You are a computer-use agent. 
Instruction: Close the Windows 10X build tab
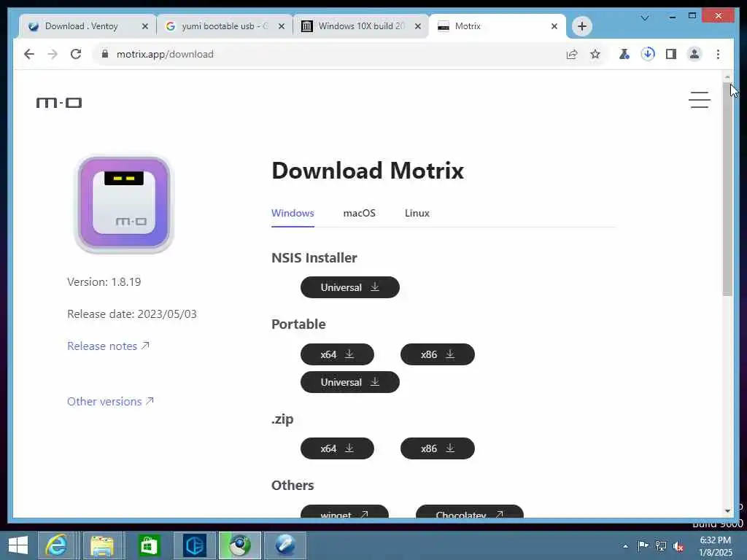[418, 26]
